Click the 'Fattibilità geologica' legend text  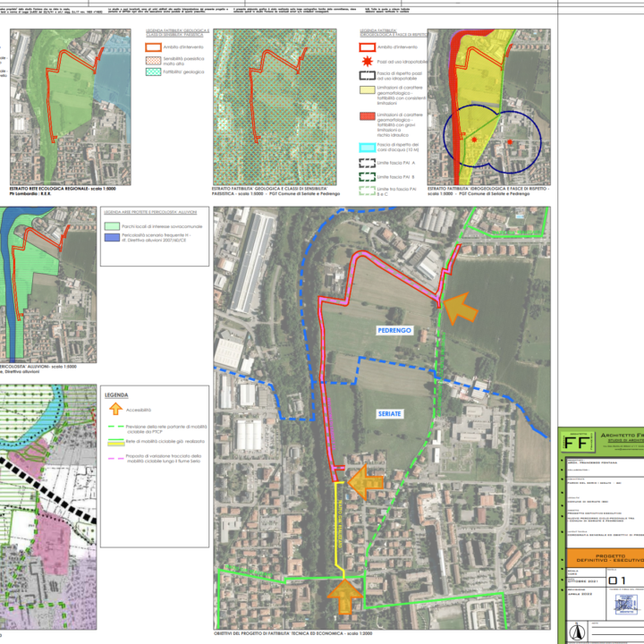point(183,72)
